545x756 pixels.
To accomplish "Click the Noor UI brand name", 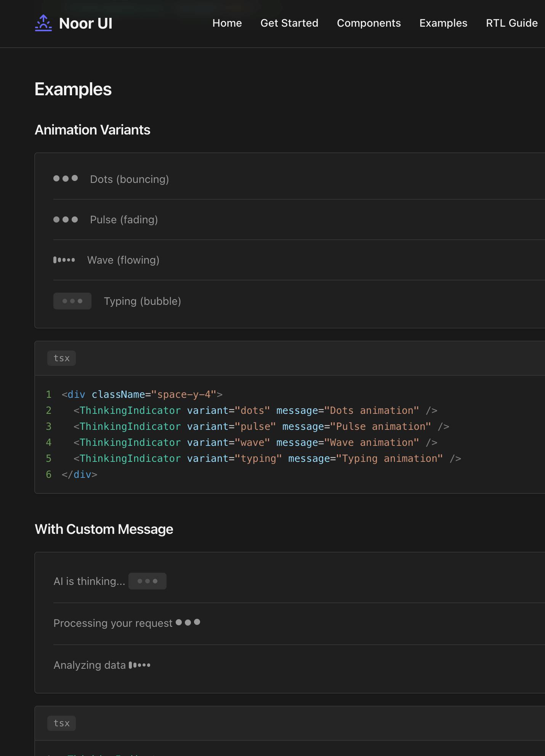I will pyautogui.click(x=86, y=24).
